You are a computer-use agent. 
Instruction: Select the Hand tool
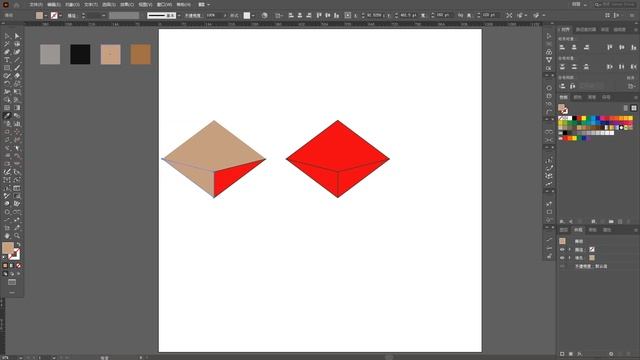click(x=7, y=236)
